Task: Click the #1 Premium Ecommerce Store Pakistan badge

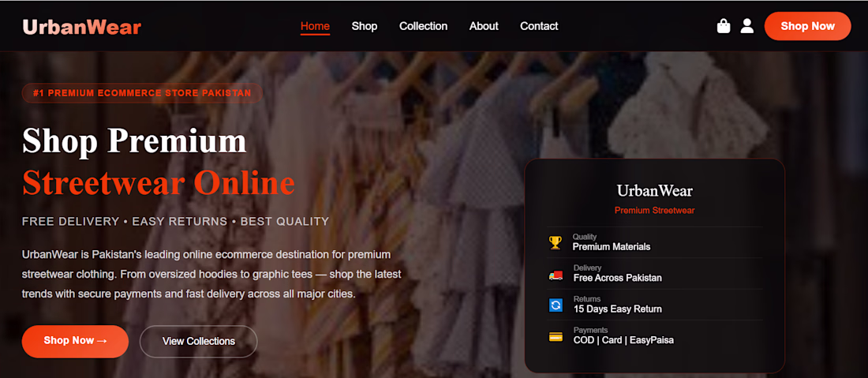Action: tap(142, 93)
